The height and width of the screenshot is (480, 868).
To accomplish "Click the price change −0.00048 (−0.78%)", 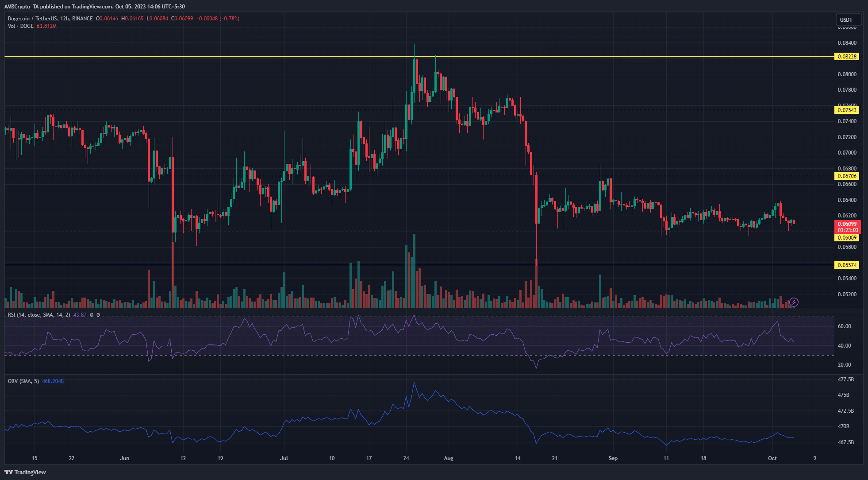I will pos(218,19).
